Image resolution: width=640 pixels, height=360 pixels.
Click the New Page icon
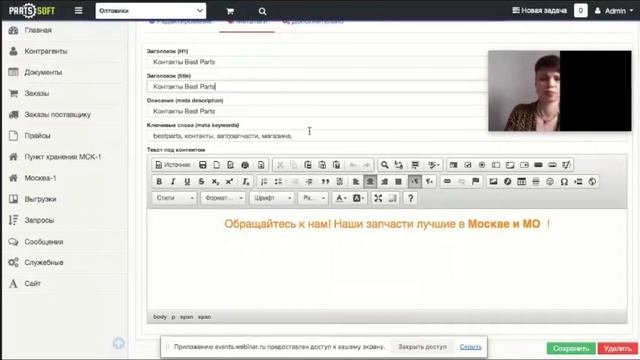point(217,165)
